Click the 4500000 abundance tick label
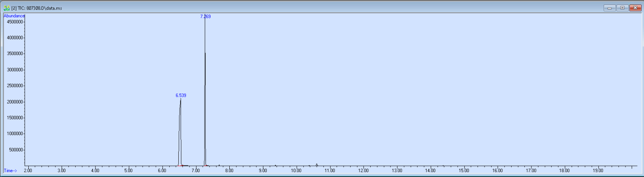Image resolution: width=644 pixels, height=177 pixels. pyautogui.click(x=14, y=22)
